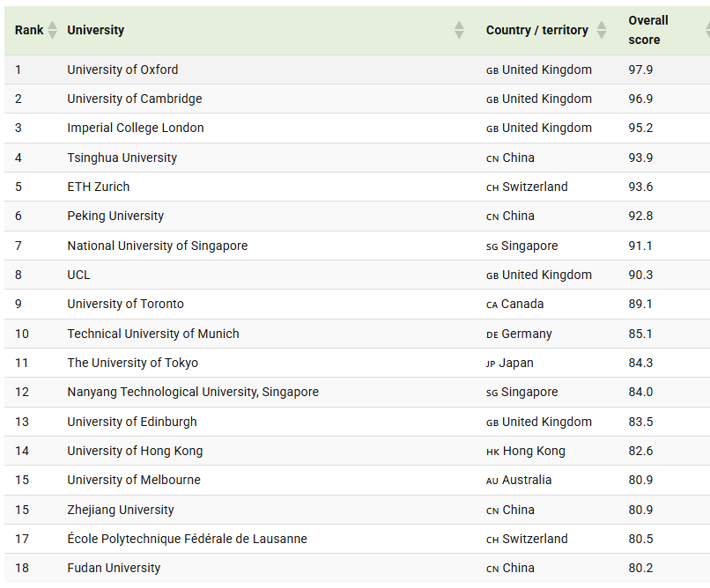
Task: Click Canada in the country column
Action: tap(522, 304)
